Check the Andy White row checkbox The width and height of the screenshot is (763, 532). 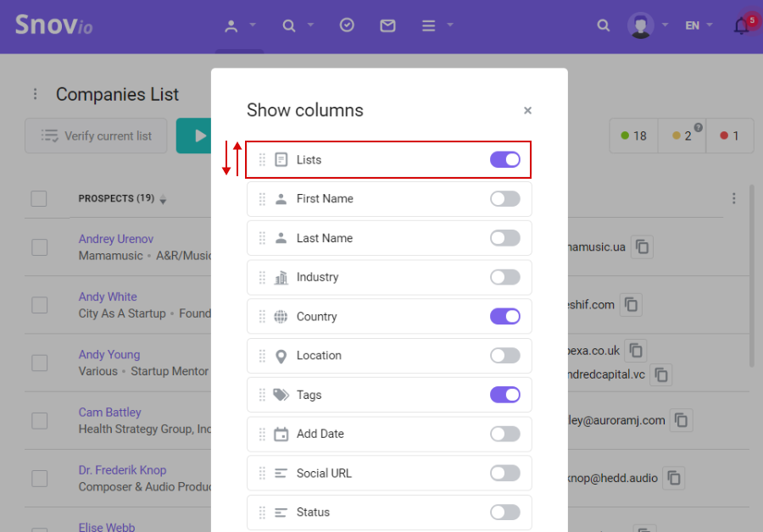(39, 305)
